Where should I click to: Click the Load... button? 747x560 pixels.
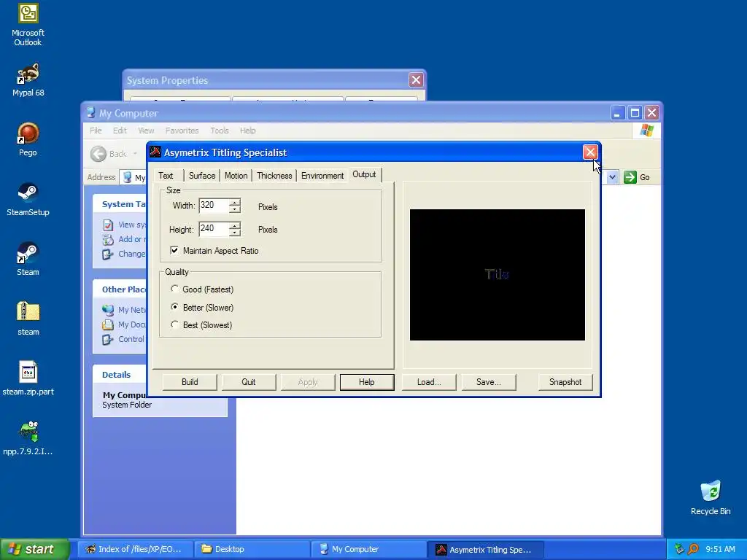tap(429, 382)
